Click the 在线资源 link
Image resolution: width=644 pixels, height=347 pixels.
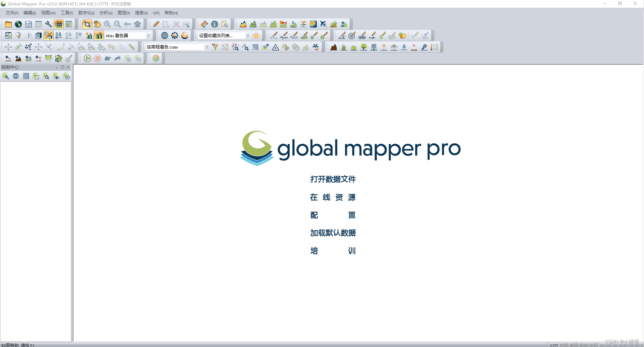[x=333, y=197]
